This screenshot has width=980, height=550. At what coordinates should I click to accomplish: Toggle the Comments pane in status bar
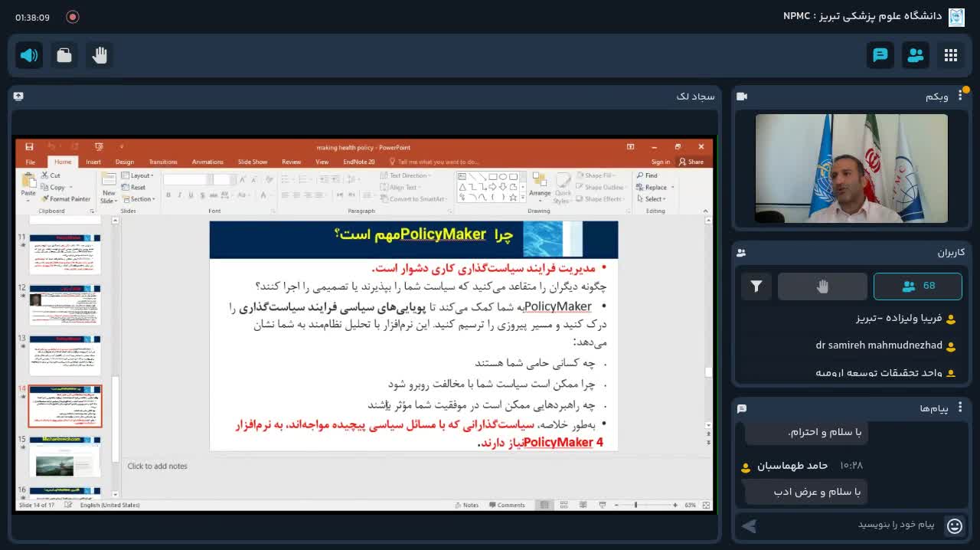pos(506,506)
